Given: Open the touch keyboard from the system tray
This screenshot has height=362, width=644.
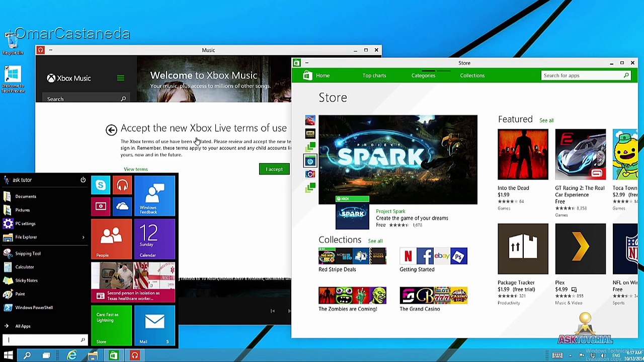Looking at the screenshot, I should [x=557, y=355].
